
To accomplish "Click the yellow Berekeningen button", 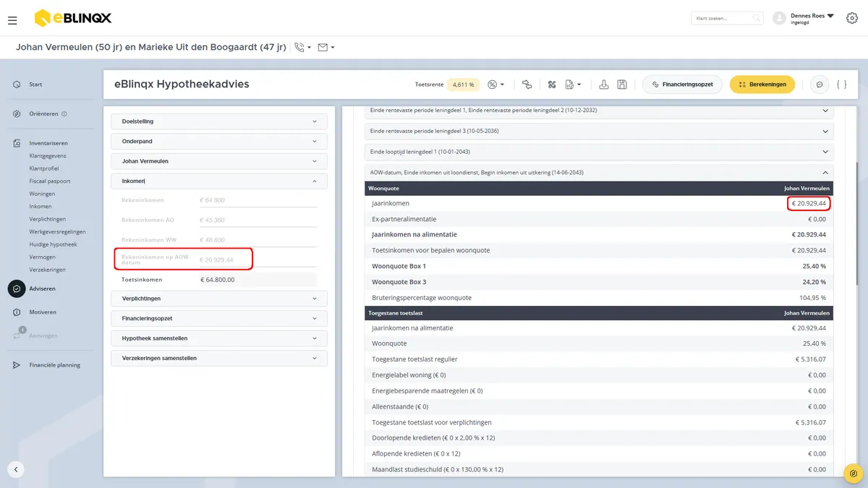I will (x=762, y=85).
